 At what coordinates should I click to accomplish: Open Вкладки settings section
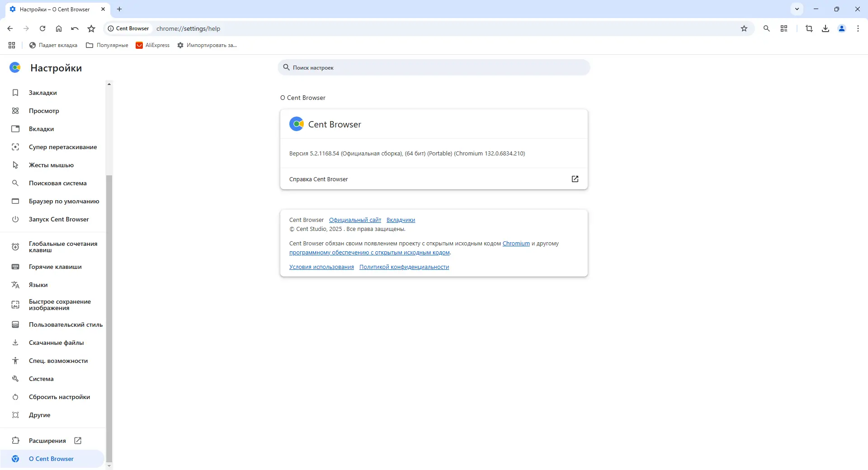[52, 129]
